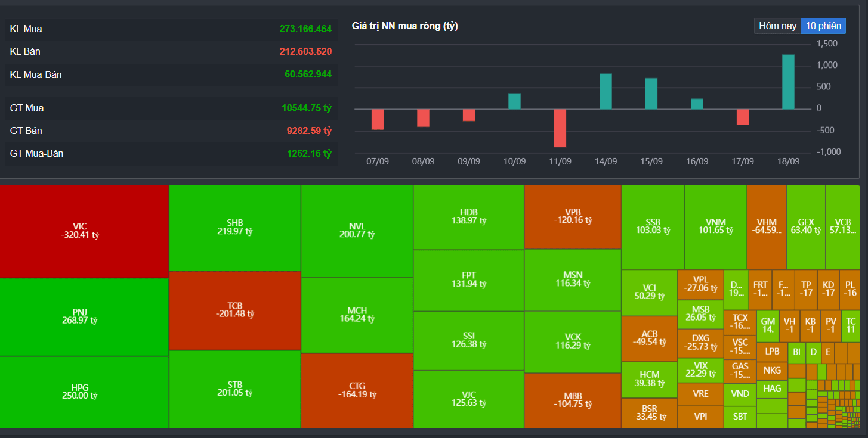The height and width of the screenshot is (438, 868).
Task: Select the 16/09 small green bar
Action: click(x=697, y=104)
